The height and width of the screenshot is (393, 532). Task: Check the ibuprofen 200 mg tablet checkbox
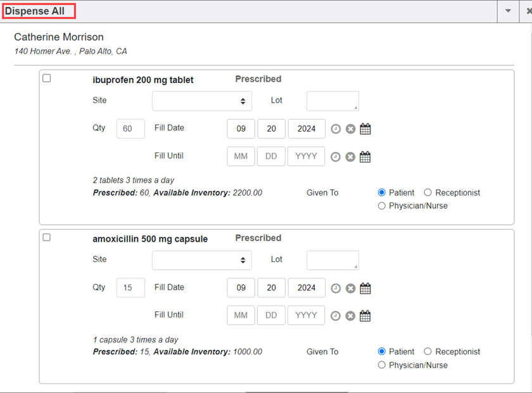click(x=47, y=78)
